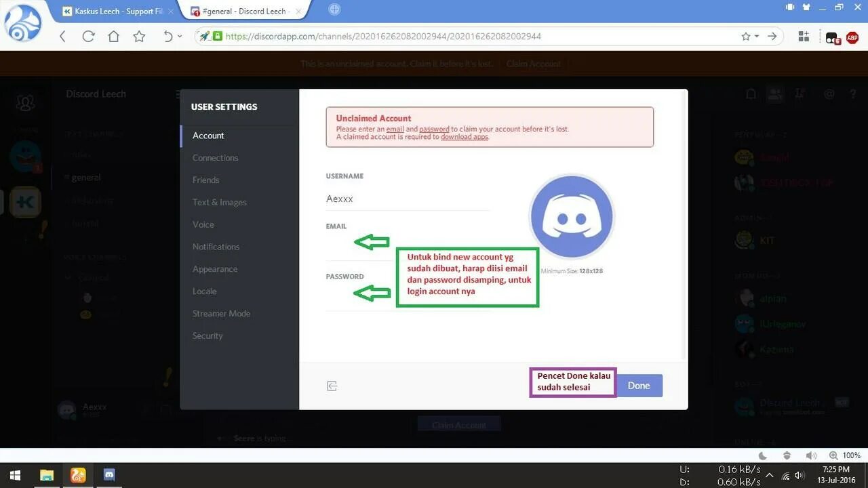Click the rocket speed mode icon in address bar

coord(204,36)
